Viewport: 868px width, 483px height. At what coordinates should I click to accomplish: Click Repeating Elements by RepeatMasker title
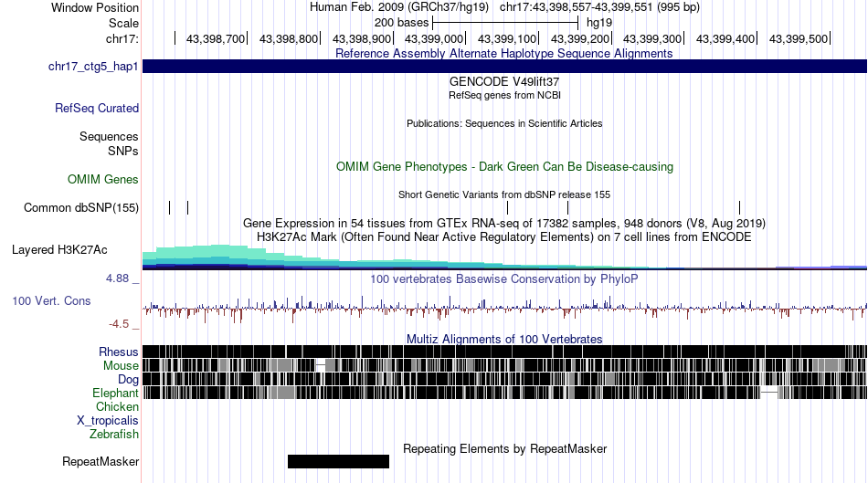505,448
